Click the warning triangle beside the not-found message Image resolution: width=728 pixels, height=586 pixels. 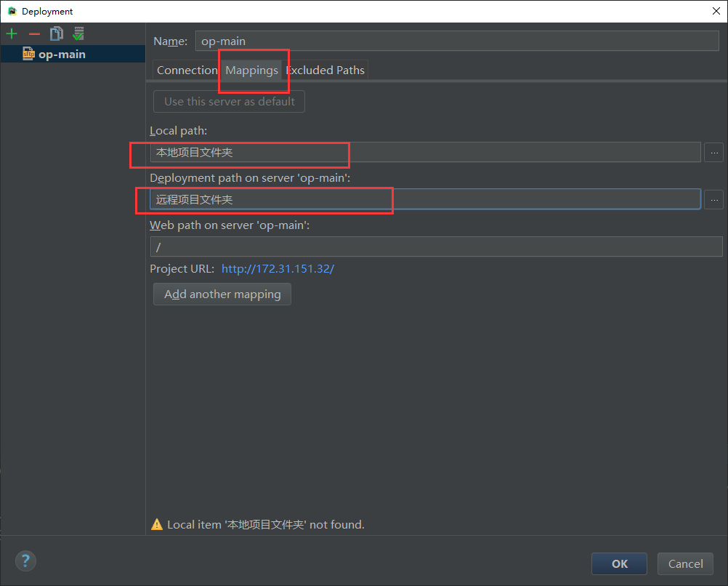pos(157,524)
